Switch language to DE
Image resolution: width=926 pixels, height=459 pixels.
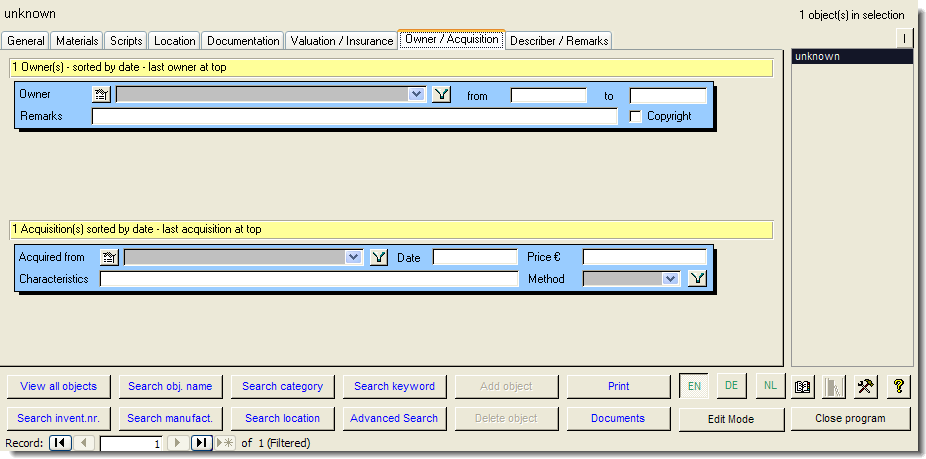point(731,386)
